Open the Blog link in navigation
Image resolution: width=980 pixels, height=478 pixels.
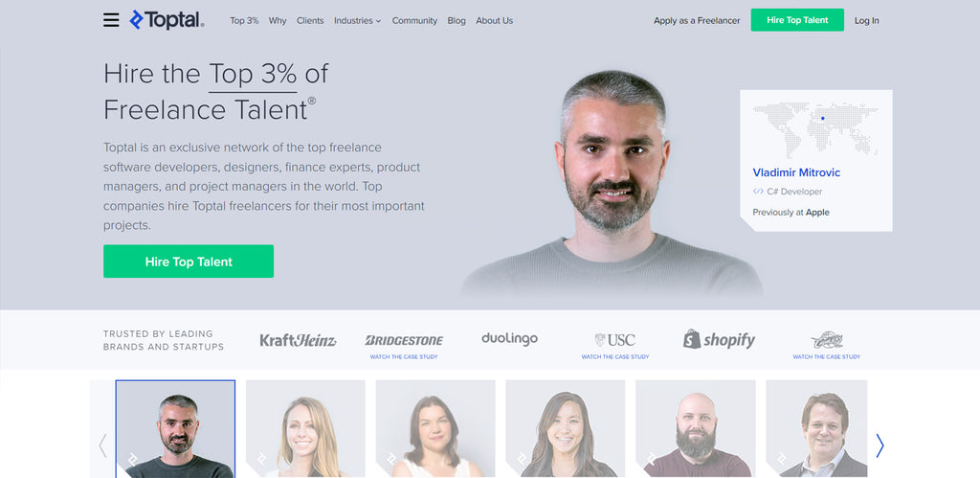click(x=457, y=21)
